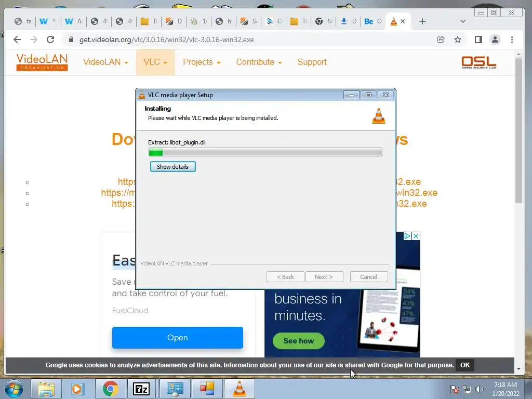Switch to the Chrome-icon 'N' tab
This screenshot has width=532, height=399.
point(323,21)
